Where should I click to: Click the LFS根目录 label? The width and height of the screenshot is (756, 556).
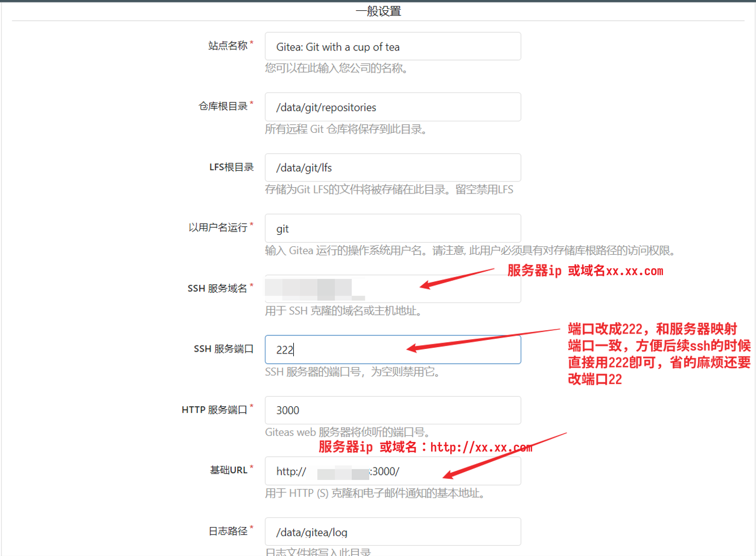[231, 167]
